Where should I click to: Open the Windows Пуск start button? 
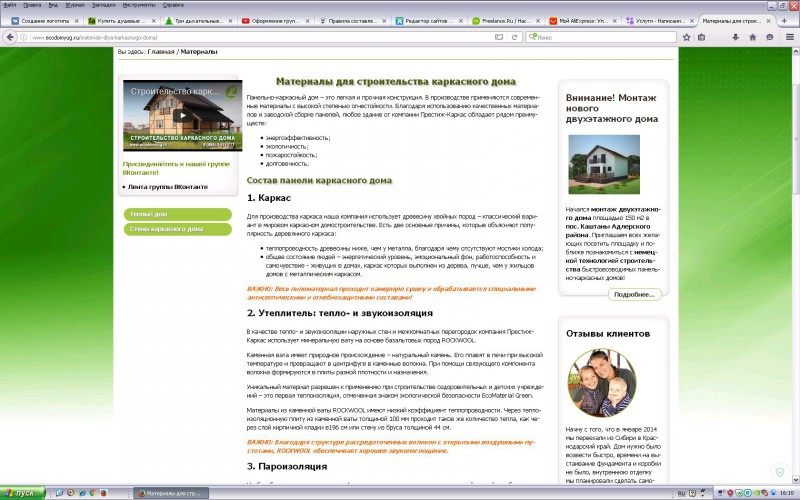tap(23, 493)
